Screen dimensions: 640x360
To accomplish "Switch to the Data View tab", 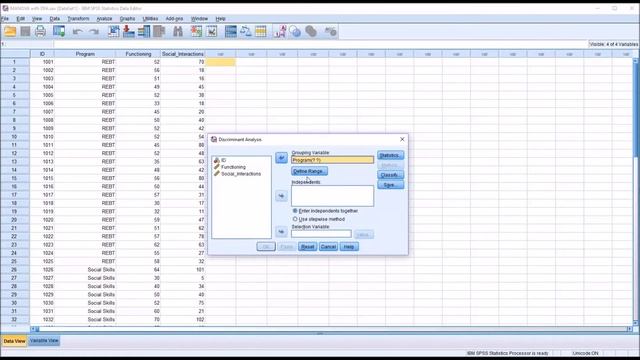I will coord(14,341).
